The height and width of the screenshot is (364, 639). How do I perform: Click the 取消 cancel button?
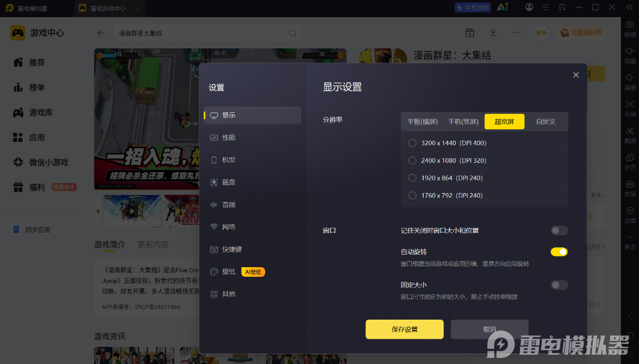490,329
